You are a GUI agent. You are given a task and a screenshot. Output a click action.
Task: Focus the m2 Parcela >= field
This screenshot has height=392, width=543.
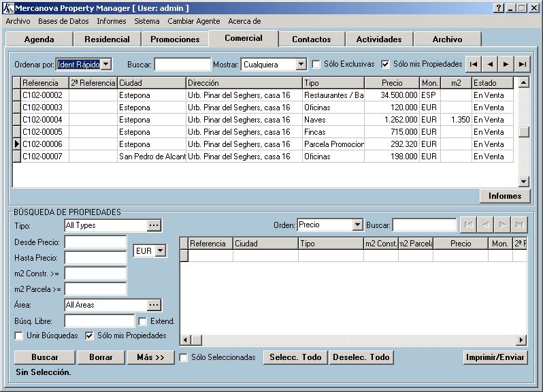click(x=95, y=289)
